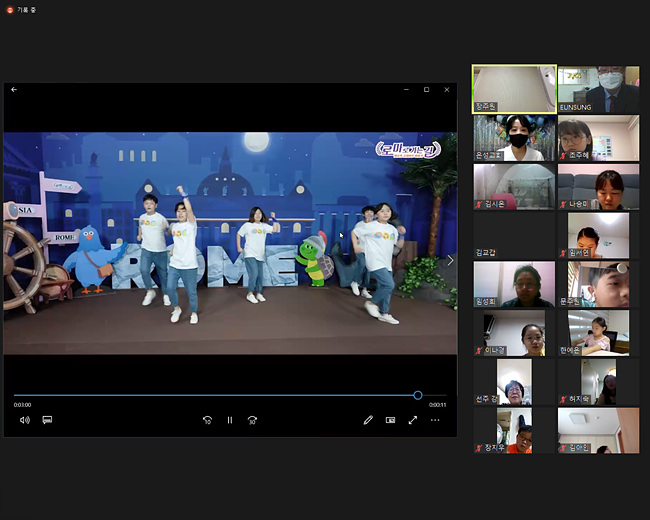Select the 임성희 participant video tile

pos(514,284)
